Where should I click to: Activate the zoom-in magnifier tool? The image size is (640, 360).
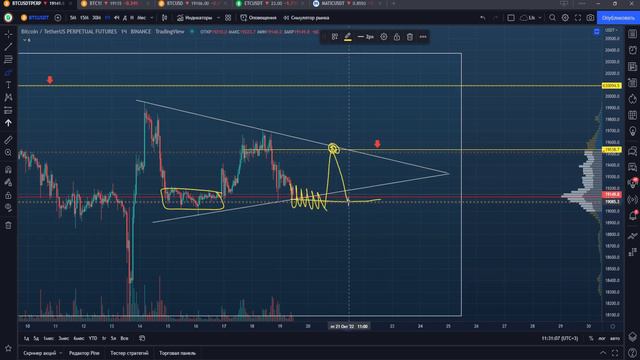click(x=8, y=153)
